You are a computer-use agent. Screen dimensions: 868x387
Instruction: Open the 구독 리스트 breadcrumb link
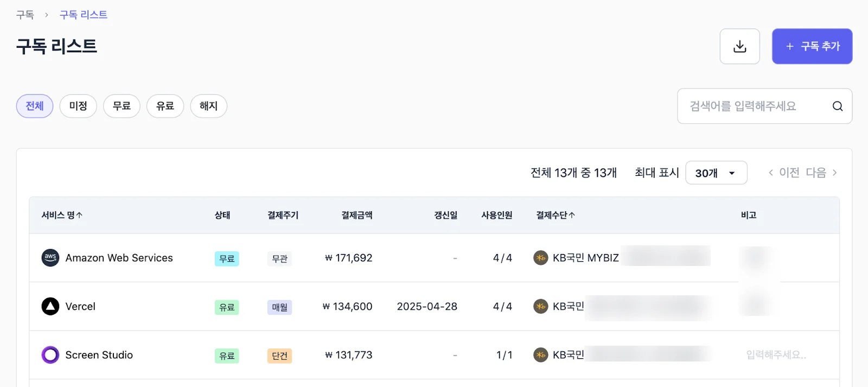[84, 15]
